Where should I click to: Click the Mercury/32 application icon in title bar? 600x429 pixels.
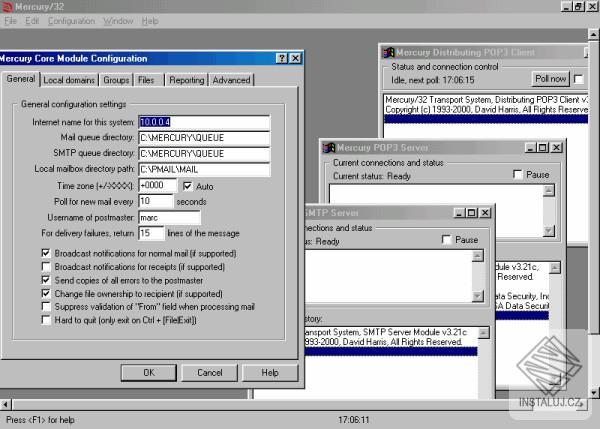[7, 6]
